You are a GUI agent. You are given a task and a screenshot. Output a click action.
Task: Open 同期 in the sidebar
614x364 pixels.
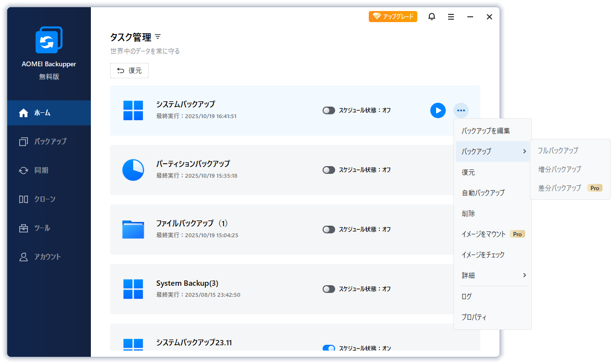coord(49,170)
